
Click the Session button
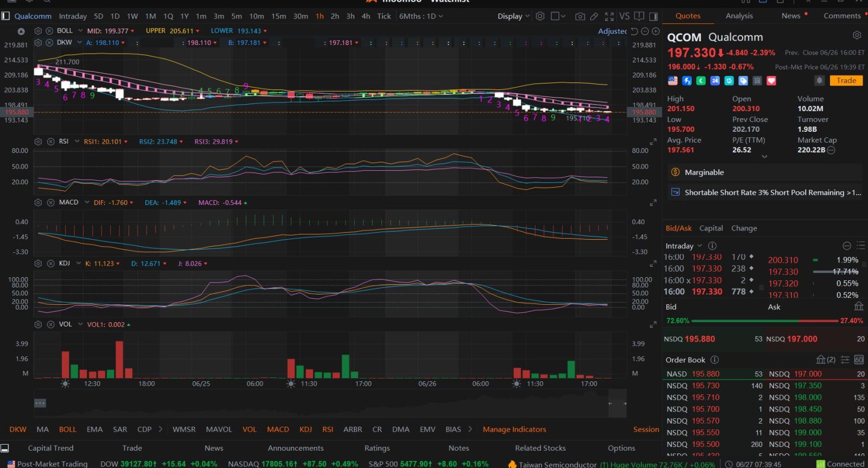[646, 429]
